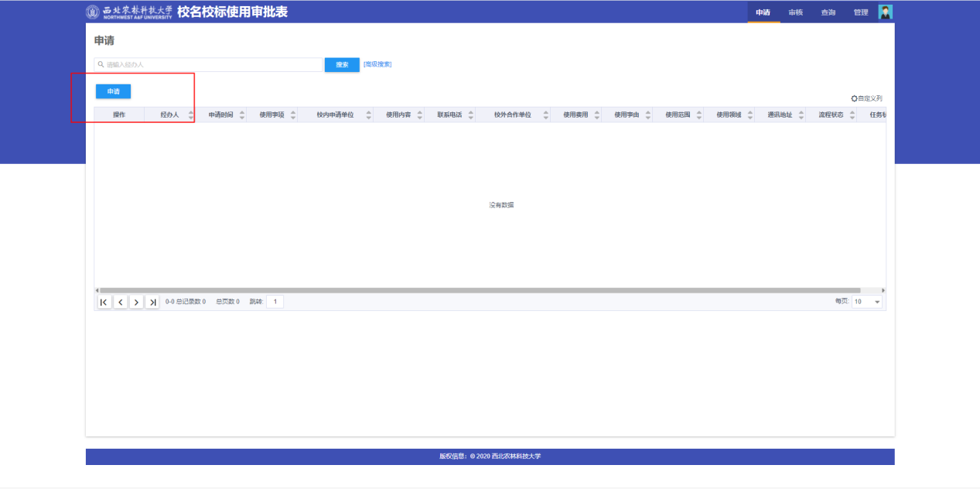Open the 查询 tab
The height and width of the screenshot is (489, 980).
(828, 12)
